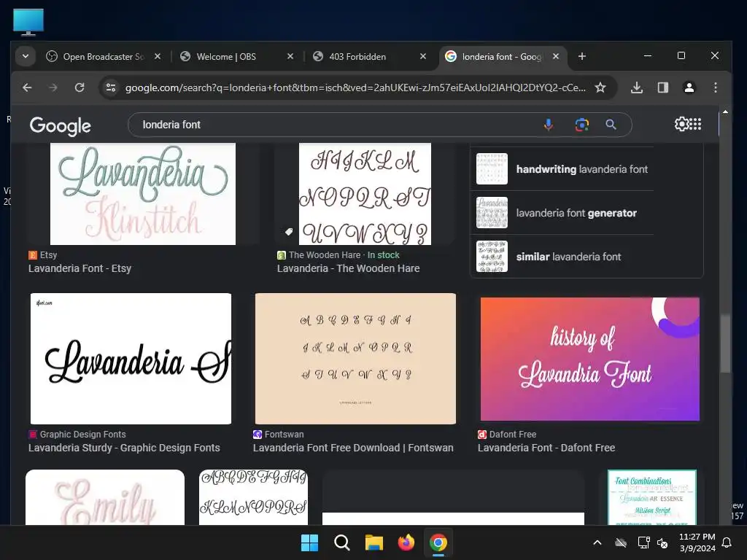Open Chrome profile avatar icon
Screen dimensions: 747x560
pyautogui.click(x=689, y=87)
